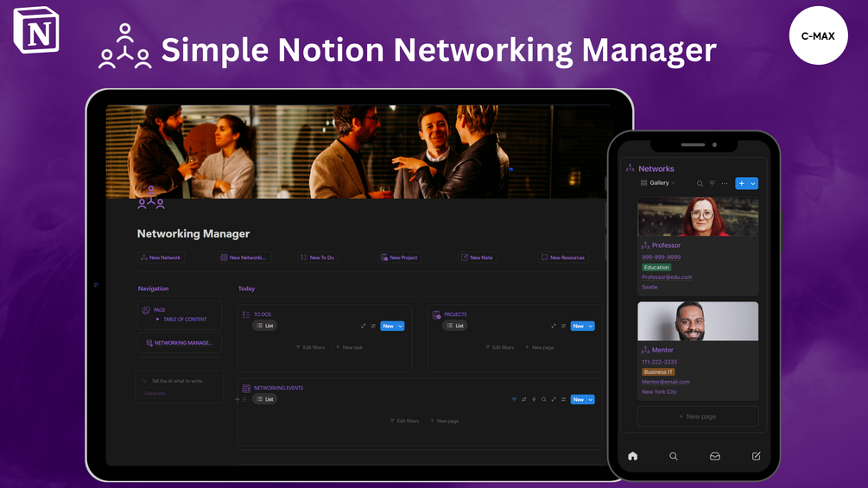Viewport: 868px width, 488px height.
Task: Click the page icon above Networking Manager title
Action: pos(151,198)
